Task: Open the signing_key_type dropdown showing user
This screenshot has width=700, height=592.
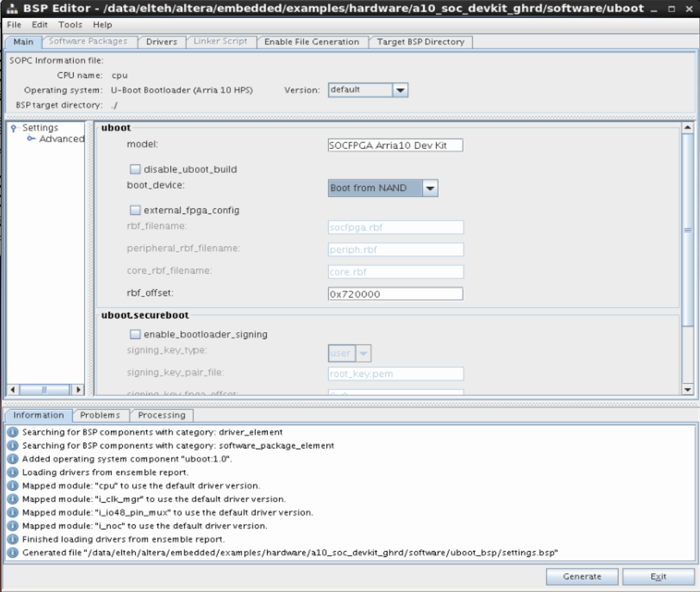Action: (363, 354)
